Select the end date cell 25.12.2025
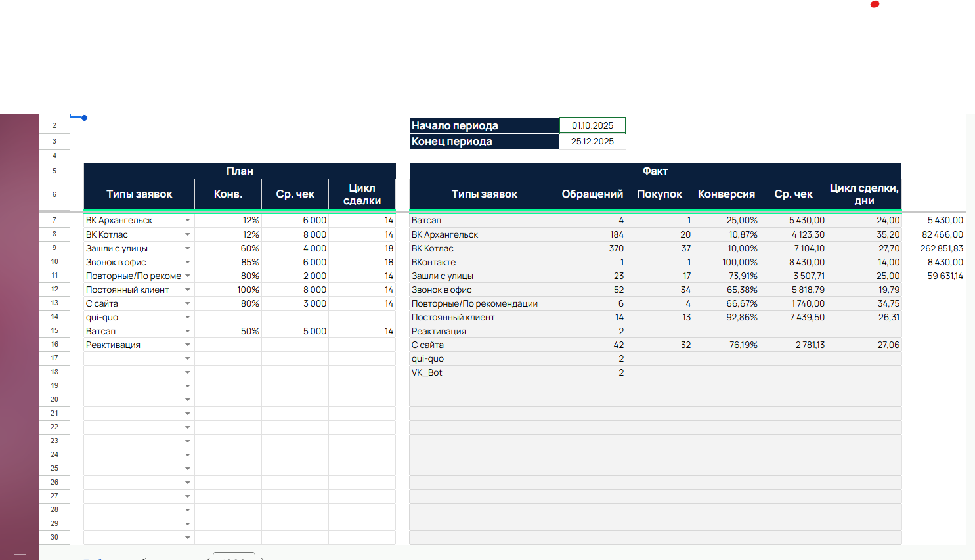The height and width of the screenshot is (560, 975). pos(592,141)
